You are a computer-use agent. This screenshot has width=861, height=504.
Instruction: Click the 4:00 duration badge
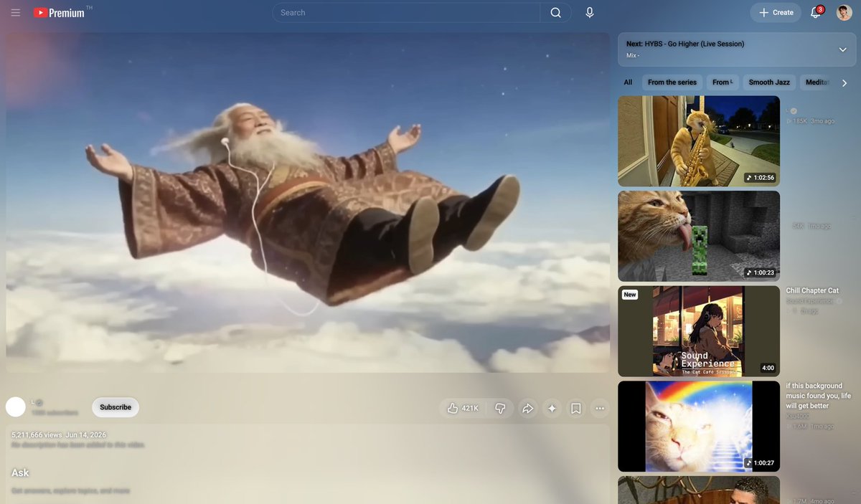pyautogui.click(x=768, y=368)
